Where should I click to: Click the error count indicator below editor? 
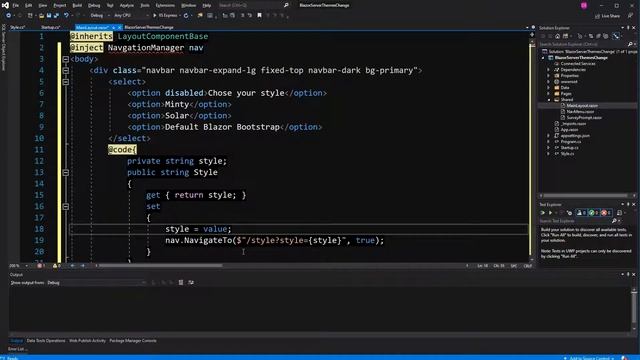point(41,266)
